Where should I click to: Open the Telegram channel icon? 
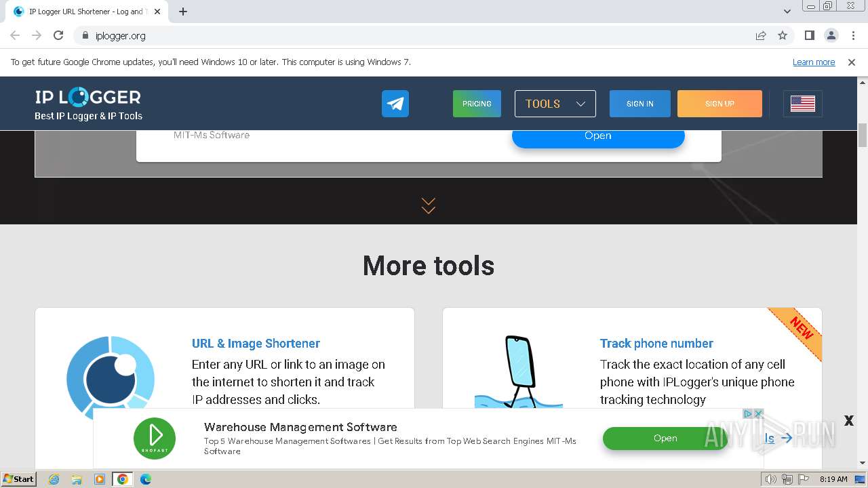tap(395, 104)
